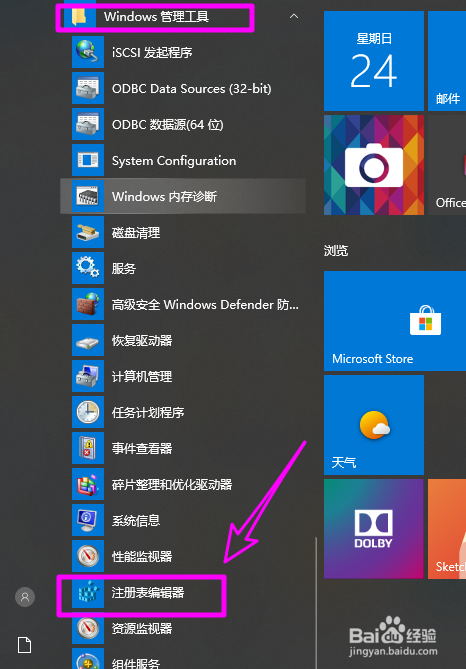Image resolution: width=466 pixels, height=669 pixels.
Task: Open 事件查看器 icon
Action: (88, 448)
